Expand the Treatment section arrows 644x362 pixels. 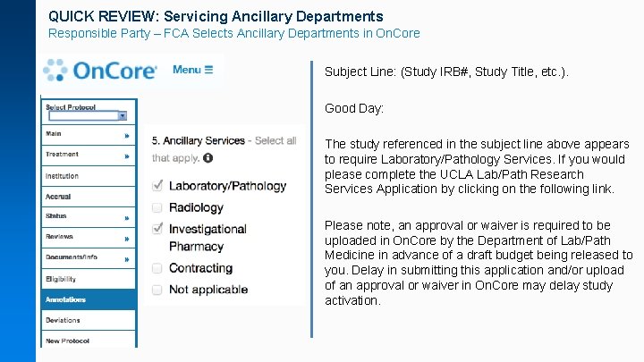point(127,156)
